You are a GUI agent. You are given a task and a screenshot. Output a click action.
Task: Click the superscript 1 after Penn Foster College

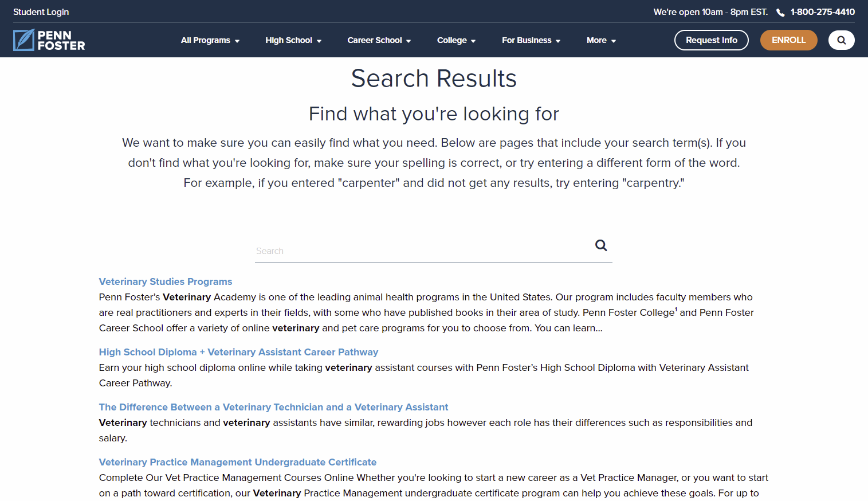click(x=675, y=309)
